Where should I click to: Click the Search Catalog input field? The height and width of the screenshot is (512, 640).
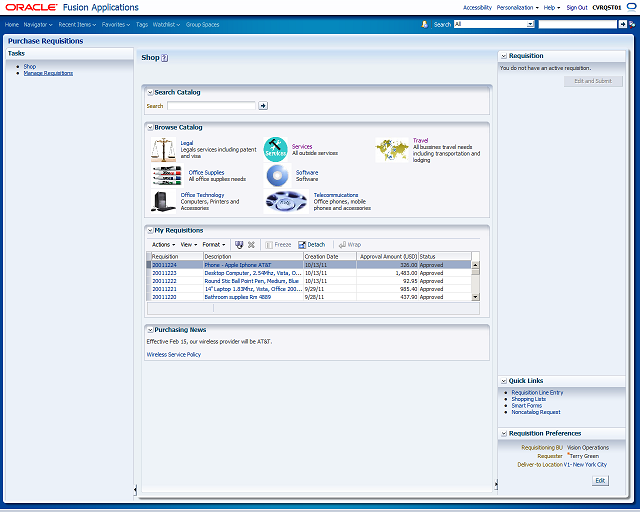coord(211,106)
